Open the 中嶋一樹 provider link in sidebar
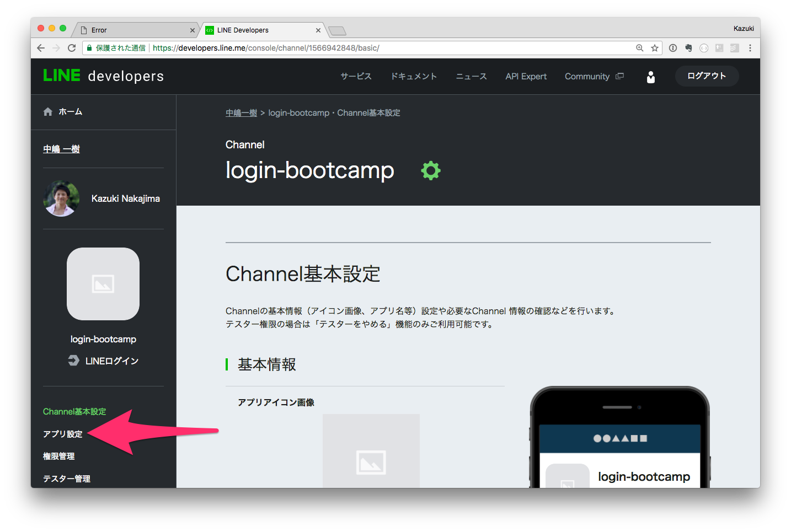This screenshot has width=791, height=532. [61, 149]
